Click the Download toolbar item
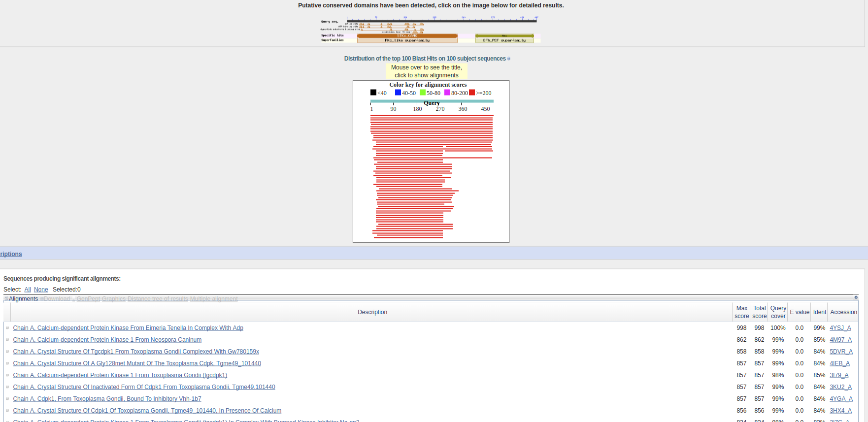 click(56, 299)
